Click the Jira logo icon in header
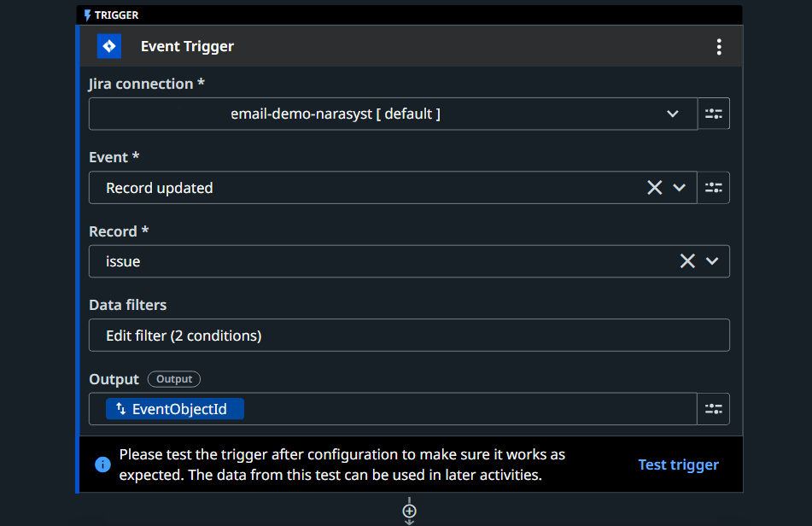The width and height of the screenshot is (812, 526). [x=108, y=46]
